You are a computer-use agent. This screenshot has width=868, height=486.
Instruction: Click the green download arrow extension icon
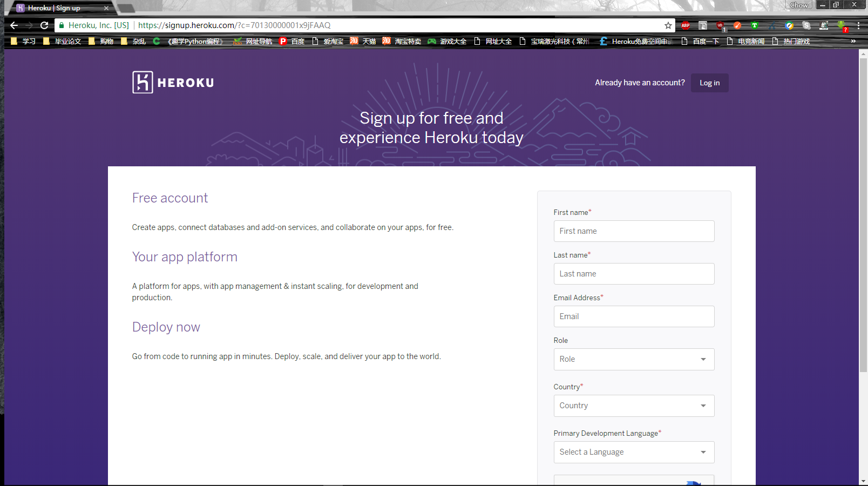tap(841, 24)
